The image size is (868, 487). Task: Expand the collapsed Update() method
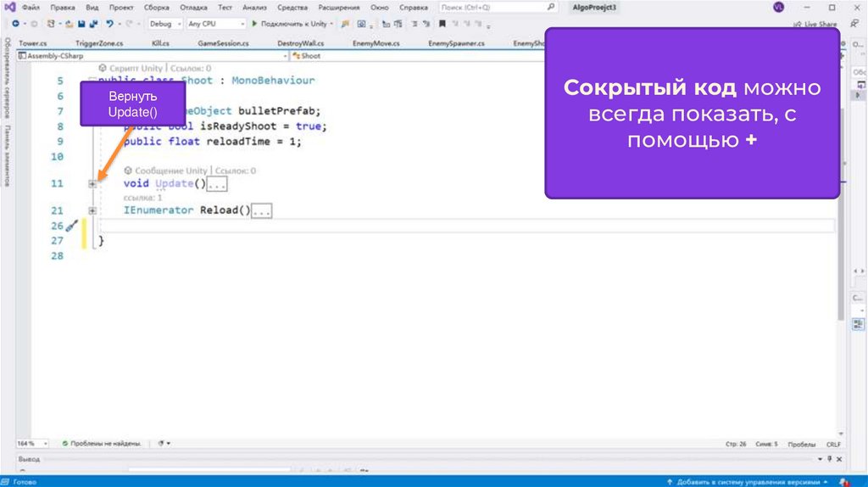92,183
